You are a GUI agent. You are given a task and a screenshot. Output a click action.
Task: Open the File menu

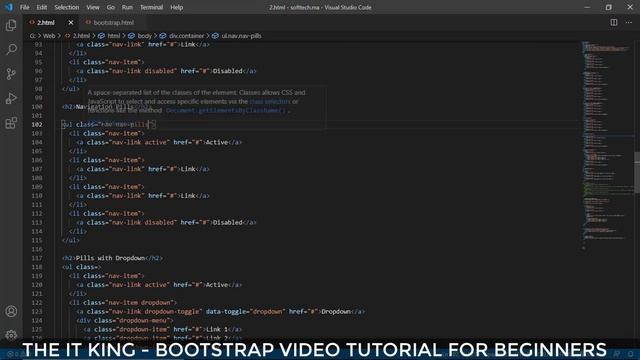pyautogui.click(x=24, y=7)
